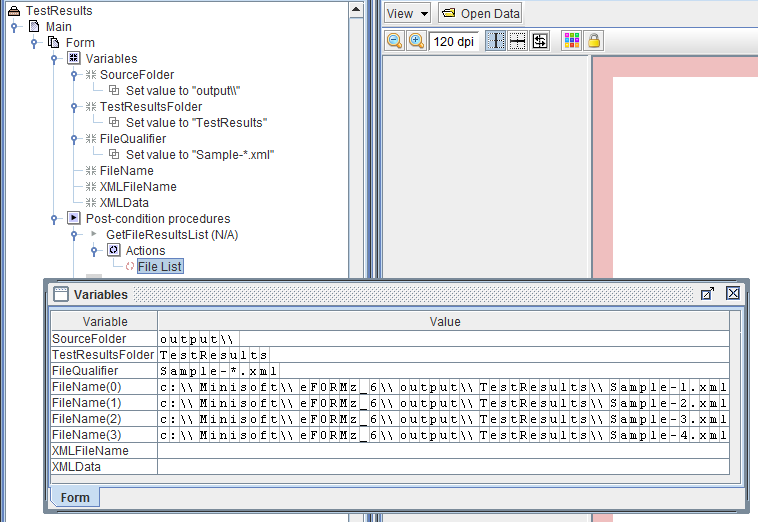Select the FileQualifier row in Variables table
The width and height of the screenshot is (758, 522).
[390, 371]
